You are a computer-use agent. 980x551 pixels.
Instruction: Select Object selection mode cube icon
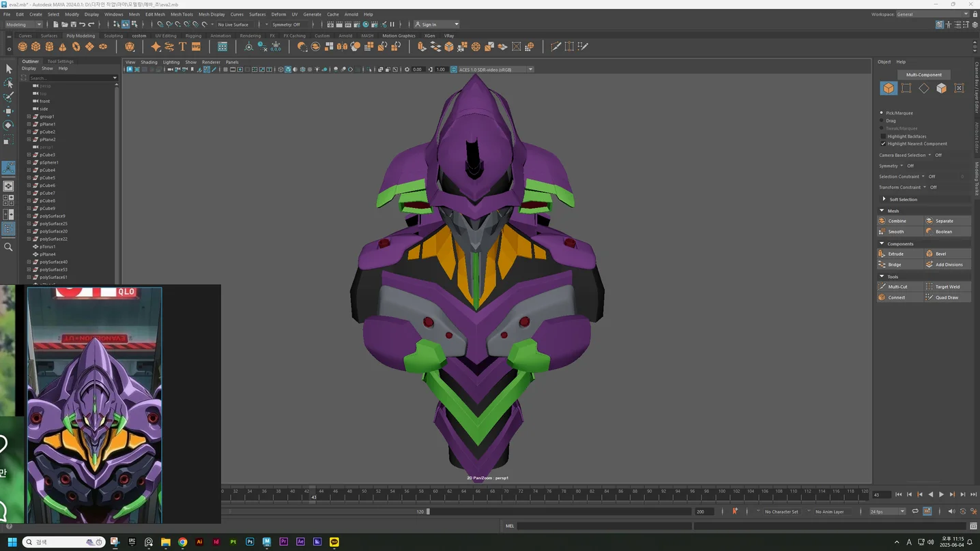[x=888, y=88]
